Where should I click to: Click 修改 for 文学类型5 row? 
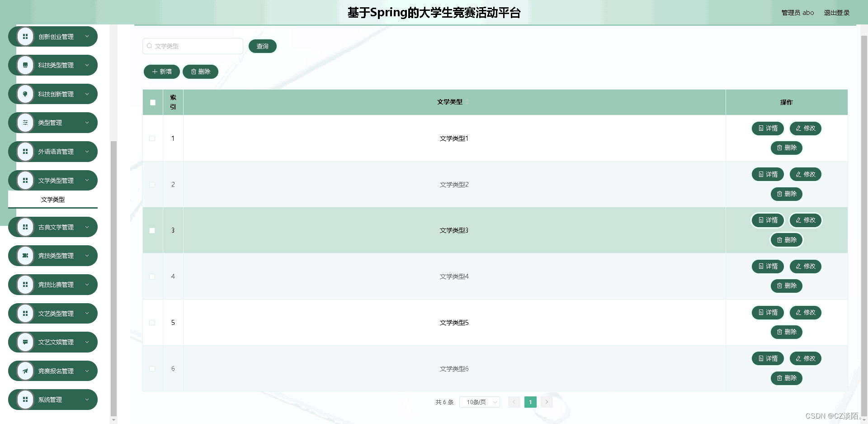805,313
